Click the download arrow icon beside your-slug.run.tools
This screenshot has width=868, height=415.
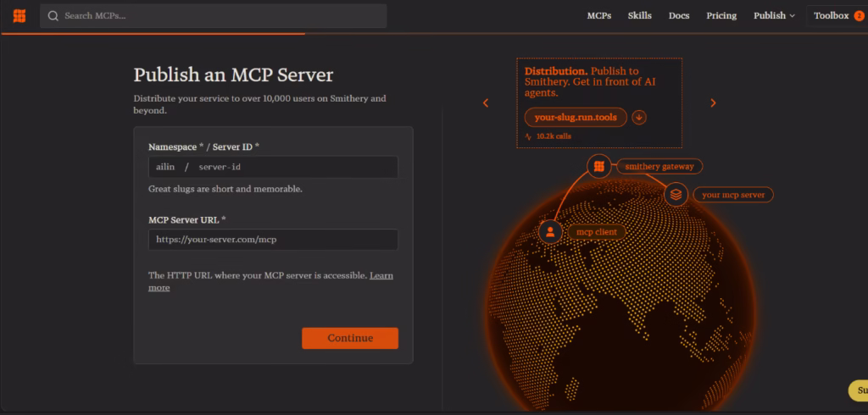(x=639, y=118)
